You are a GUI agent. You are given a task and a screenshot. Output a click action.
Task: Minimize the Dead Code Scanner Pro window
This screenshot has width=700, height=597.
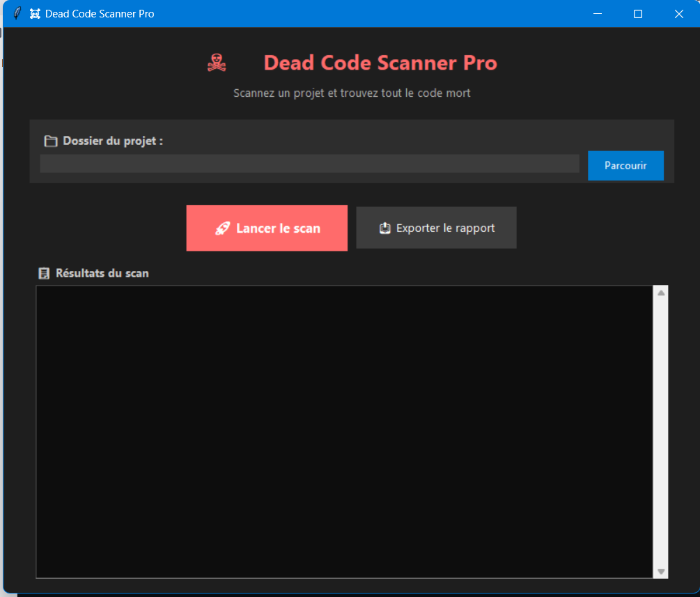tap(598, 14)
